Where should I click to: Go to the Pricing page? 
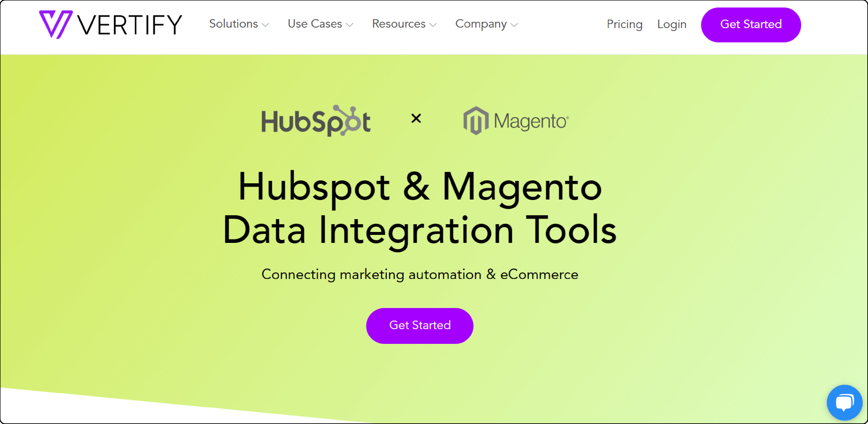coord(624,24)
